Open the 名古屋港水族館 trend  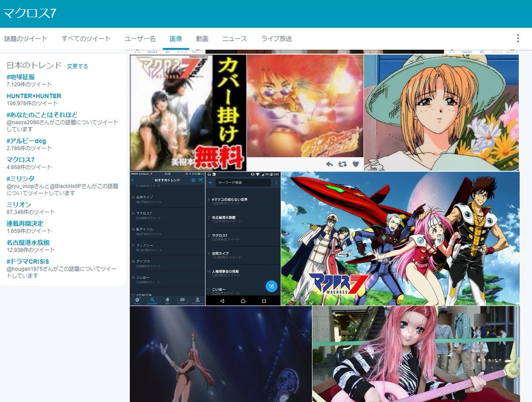click(28, 243)
